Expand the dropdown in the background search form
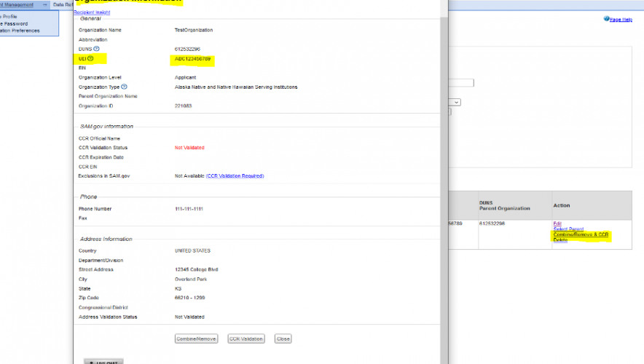 (x=456, y=102)
